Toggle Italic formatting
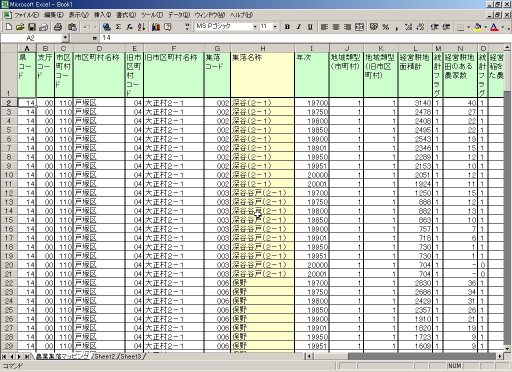The image size is (512, 372). 299,27
